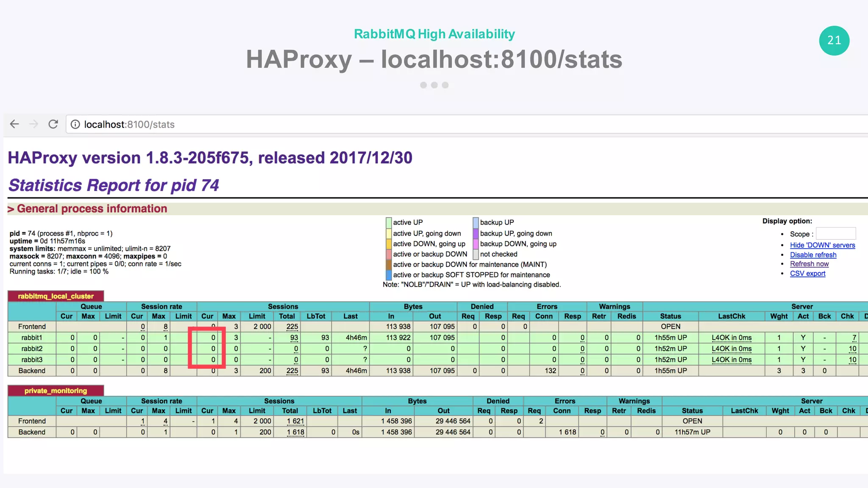Click rabbitmq Frontend sessions total 225

(292, 327)
